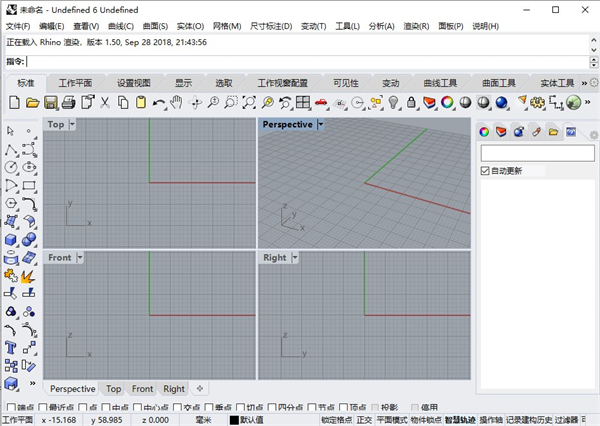Enable the 中点 object snap checkbox
The image size is (600, 426).
click(x=106, y=408)
